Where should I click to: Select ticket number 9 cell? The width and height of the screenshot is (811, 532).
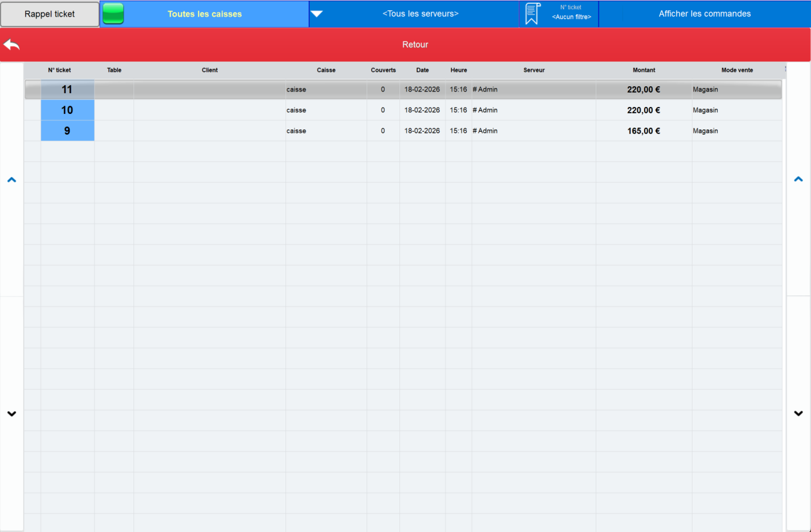67,131
